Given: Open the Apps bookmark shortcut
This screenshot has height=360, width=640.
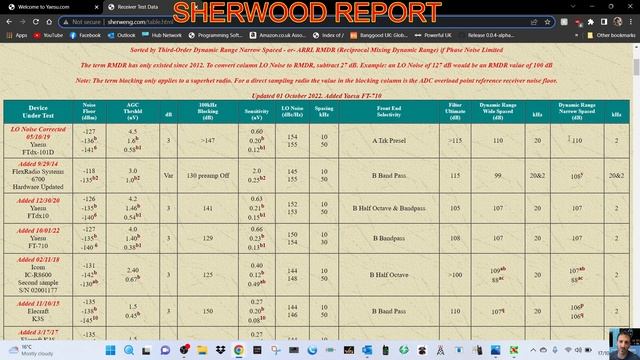Looking at the screenshot, I should tap(17, 36).
